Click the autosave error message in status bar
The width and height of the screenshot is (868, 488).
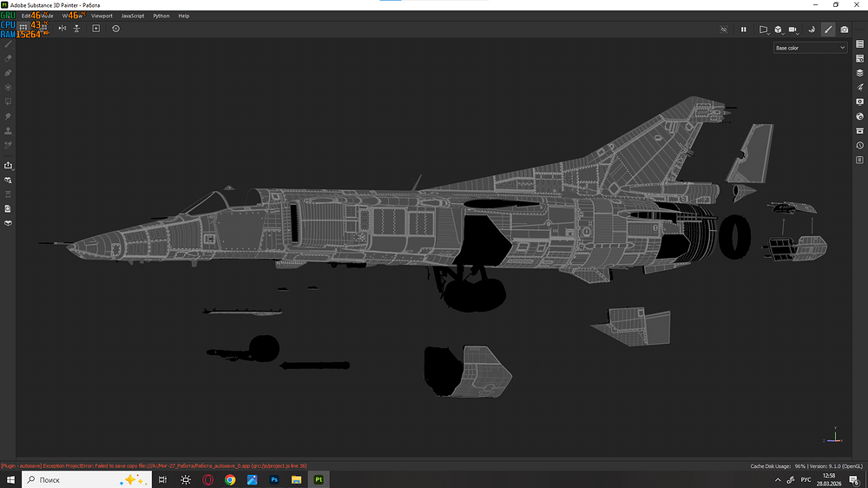coord(154,465)
